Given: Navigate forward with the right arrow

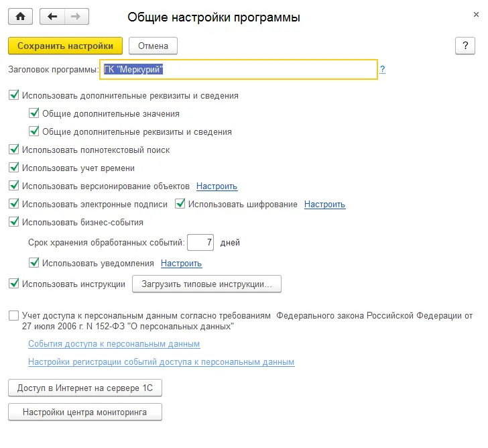Looking at the screenshot, I should 76,17.
